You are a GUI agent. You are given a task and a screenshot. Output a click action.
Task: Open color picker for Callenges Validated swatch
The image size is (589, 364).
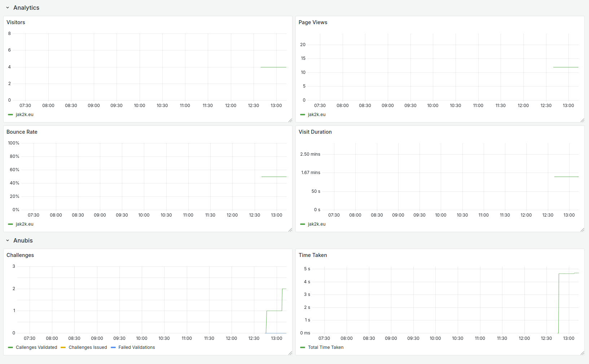(10, 347)
